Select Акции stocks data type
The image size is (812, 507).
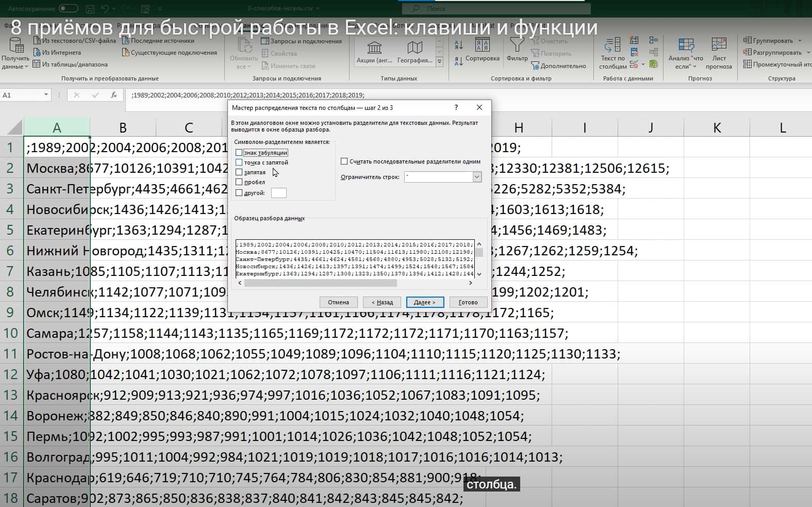click(x=374, y=52)
